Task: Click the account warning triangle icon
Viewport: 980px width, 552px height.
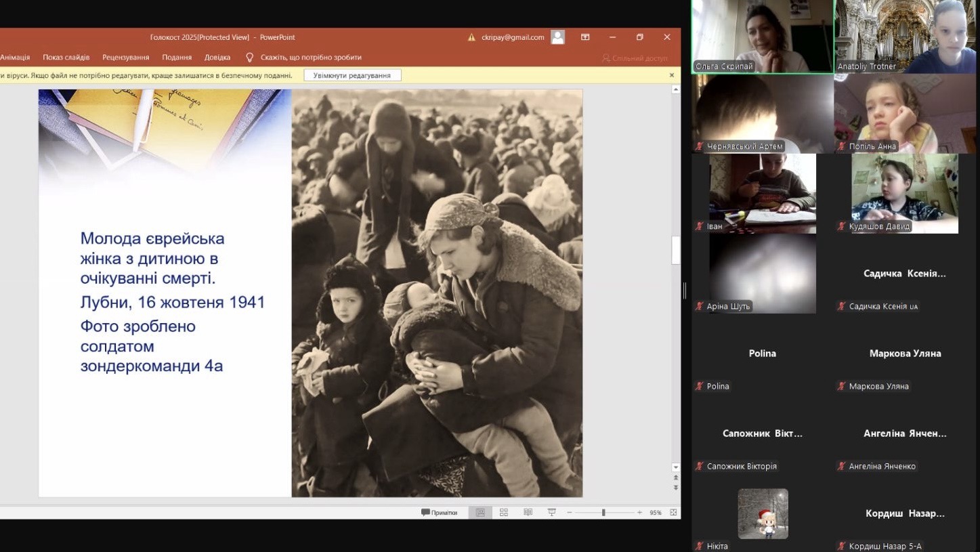Action: (471, 37)
